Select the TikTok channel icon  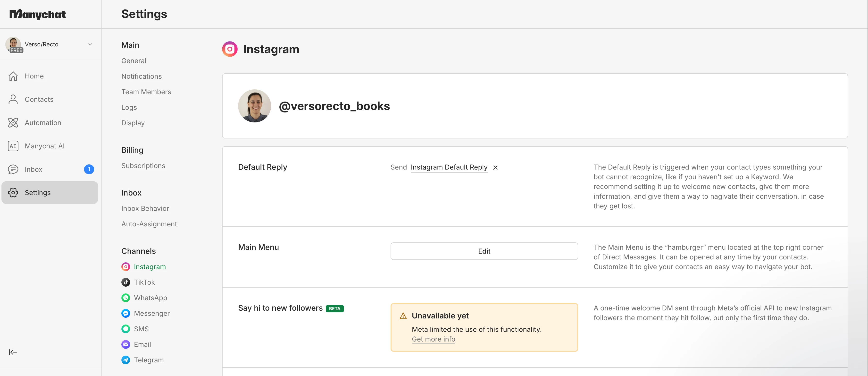point(126,282)
